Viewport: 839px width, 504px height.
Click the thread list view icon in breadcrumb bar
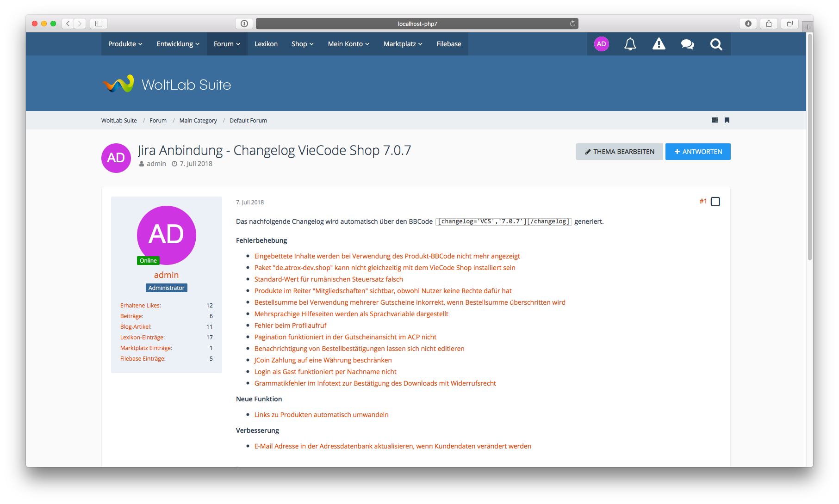point(715,120)
